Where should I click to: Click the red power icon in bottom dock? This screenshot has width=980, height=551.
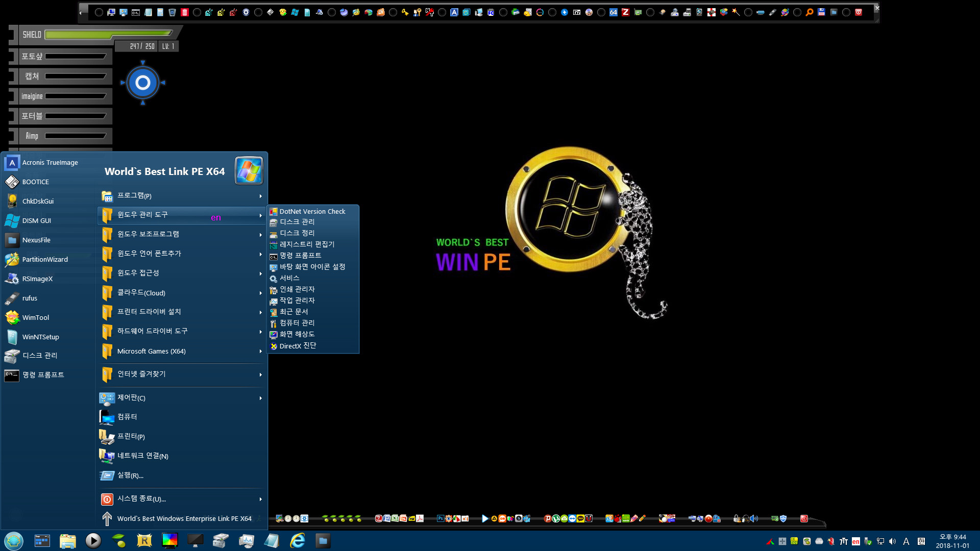coord(804,518)
